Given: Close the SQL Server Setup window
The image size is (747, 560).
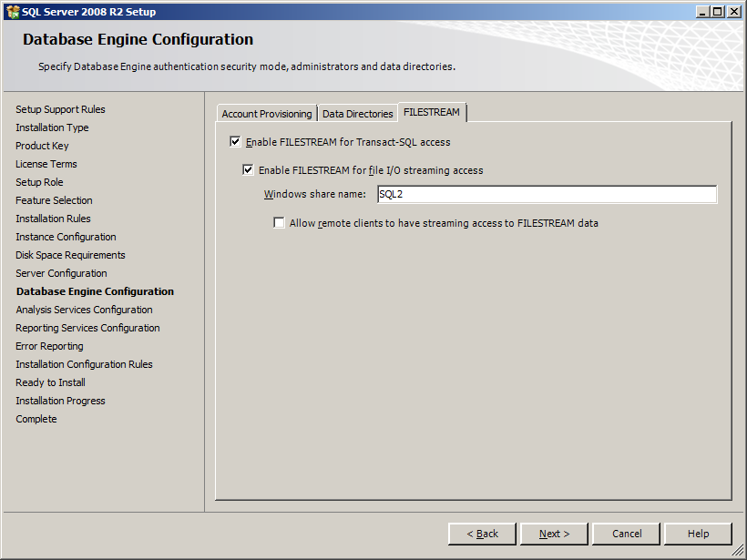Looking at the screenshot, I should point(734,12).
